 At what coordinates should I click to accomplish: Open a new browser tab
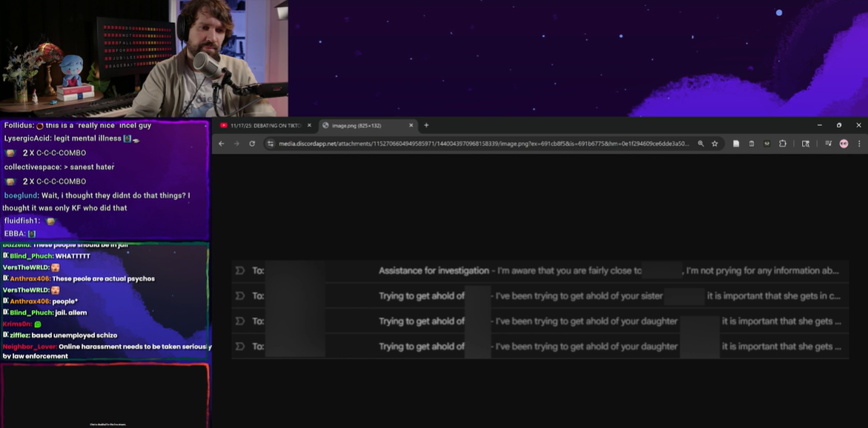point(426,126)
